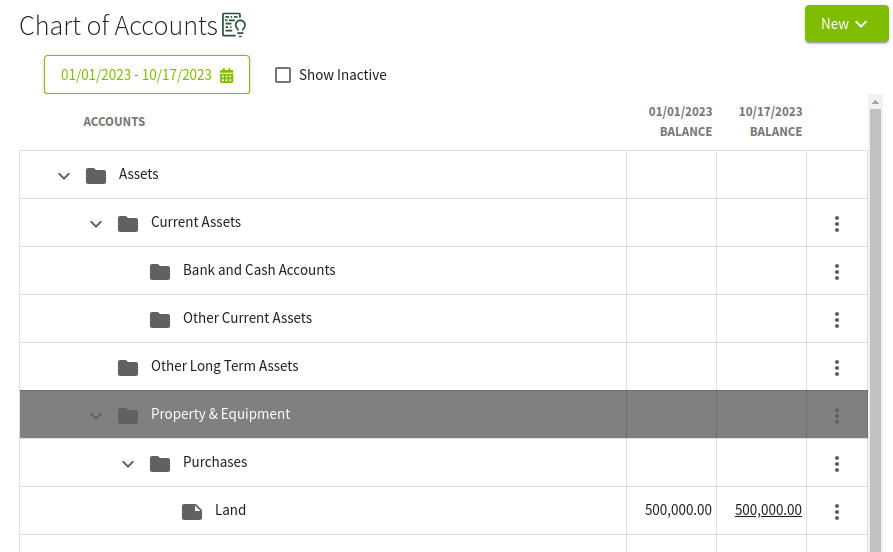
Task: Click the 01/01/2023 - 10/17/2023 date range field
Action: [147, 75]
